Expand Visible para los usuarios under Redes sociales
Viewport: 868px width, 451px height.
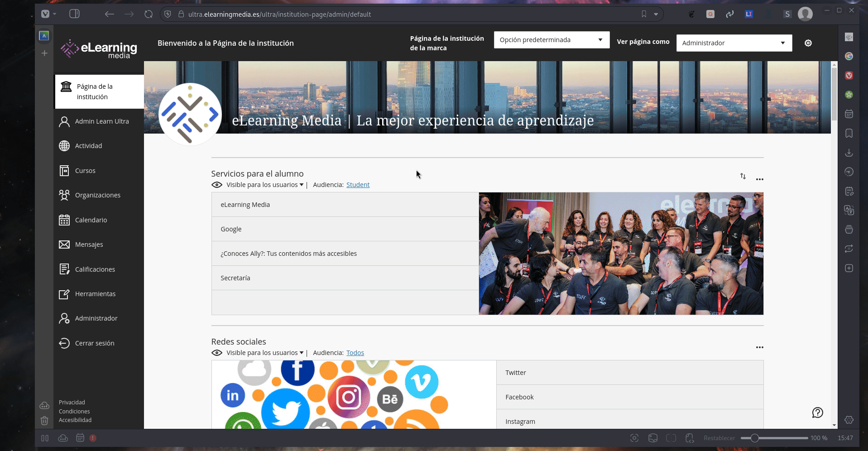tap(265, 353)
